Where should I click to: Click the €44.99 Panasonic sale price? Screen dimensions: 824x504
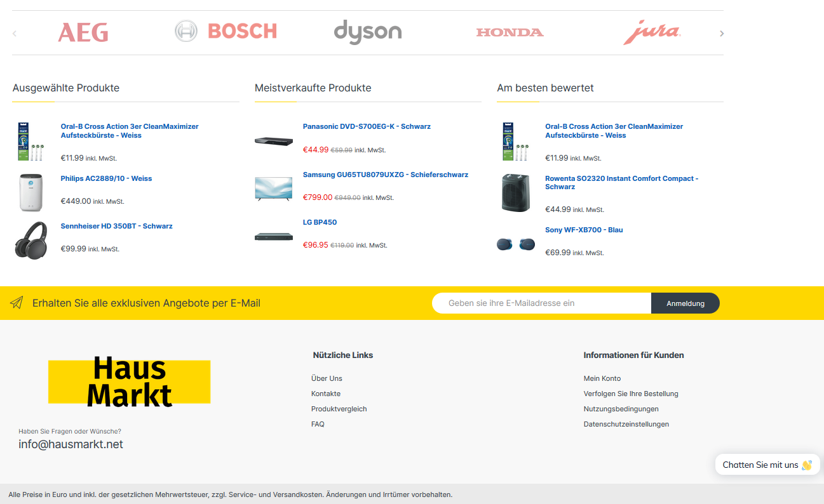pyautogui.click(x=316, y=150)
